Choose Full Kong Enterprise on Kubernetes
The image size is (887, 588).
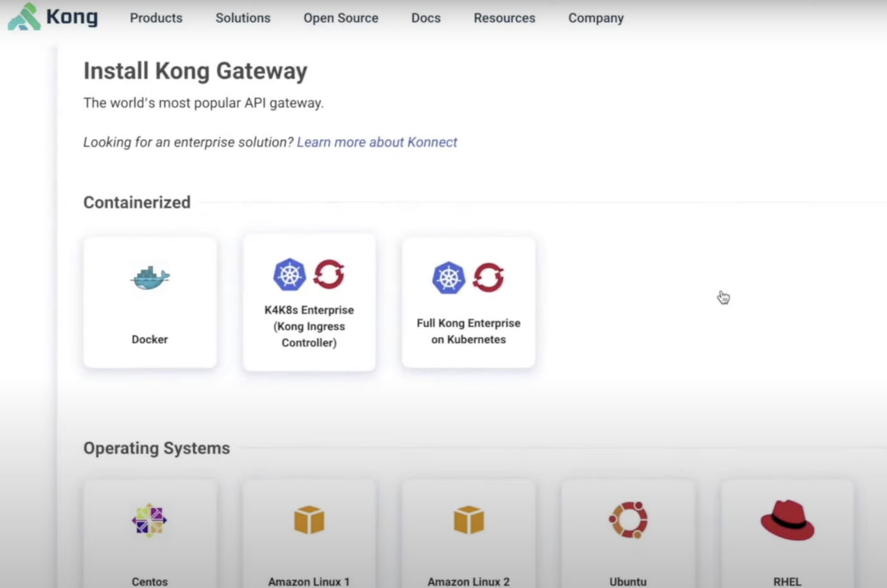(468, 302)
